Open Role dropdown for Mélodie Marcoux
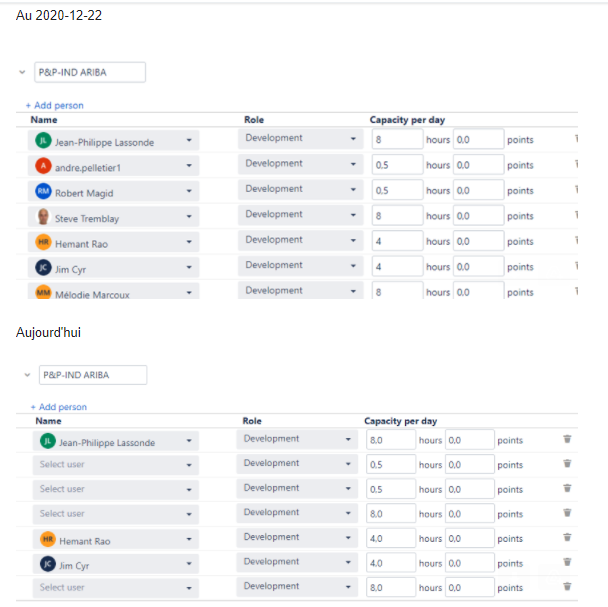The image size is (608, 607). pyautogui.click(x=301, y=290)
